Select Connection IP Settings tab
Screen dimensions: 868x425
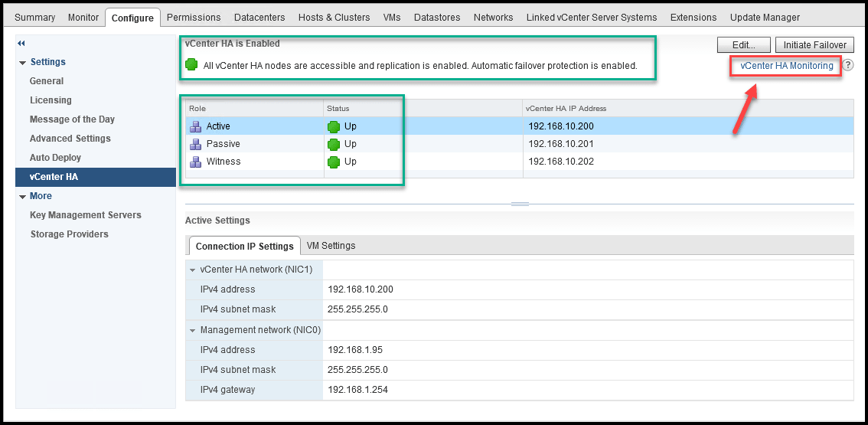coord(245,246)
